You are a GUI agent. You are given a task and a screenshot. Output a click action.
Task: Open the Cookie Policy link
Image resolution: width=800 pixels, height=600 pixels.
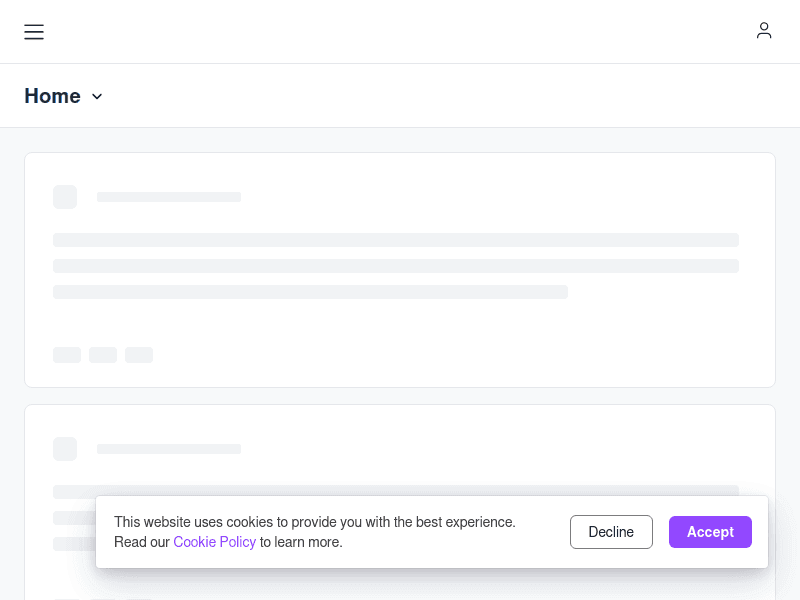click(214, 542)
